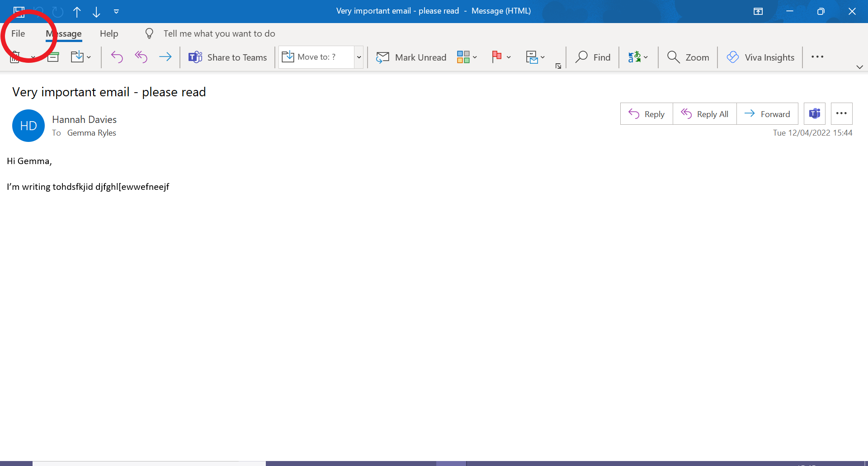Click the blue Forward arrow in the ribbon
This screenshot has height=466, width=868.
[x=165, y=57]
